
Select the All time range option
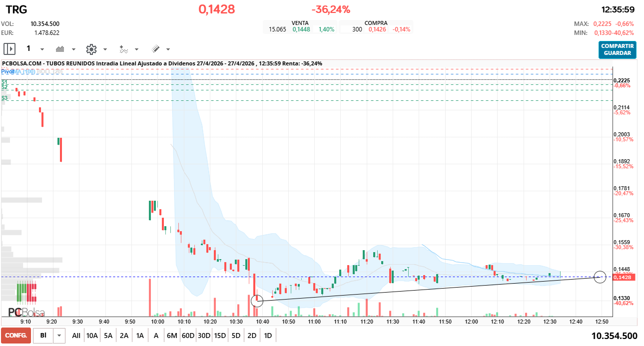(76, 336)
